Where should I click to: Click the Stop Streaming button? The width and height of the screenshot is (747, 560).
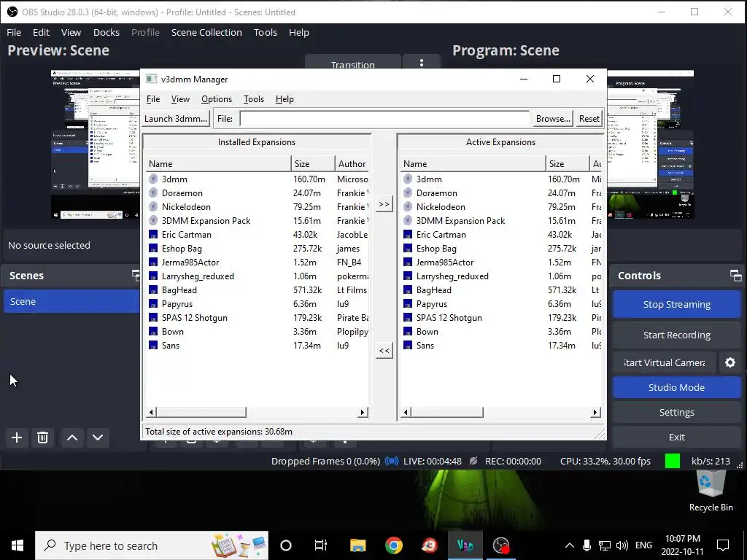point(676,304)
